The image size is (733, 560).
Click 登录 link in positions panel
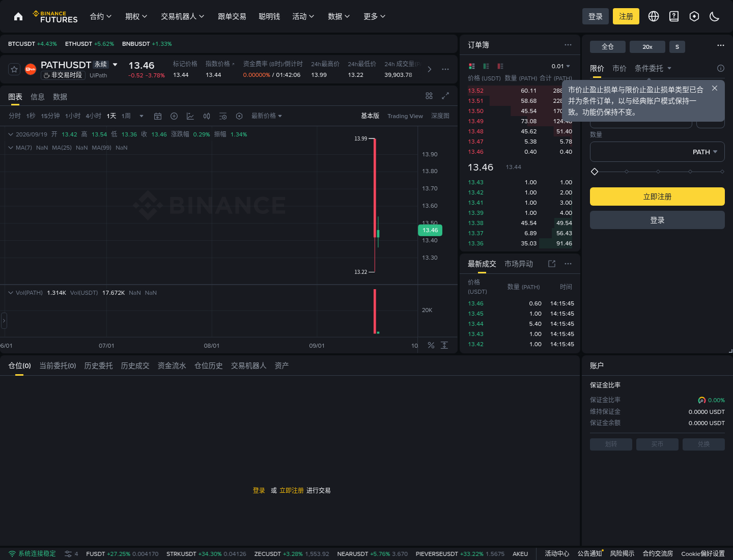tap(259, 490)
